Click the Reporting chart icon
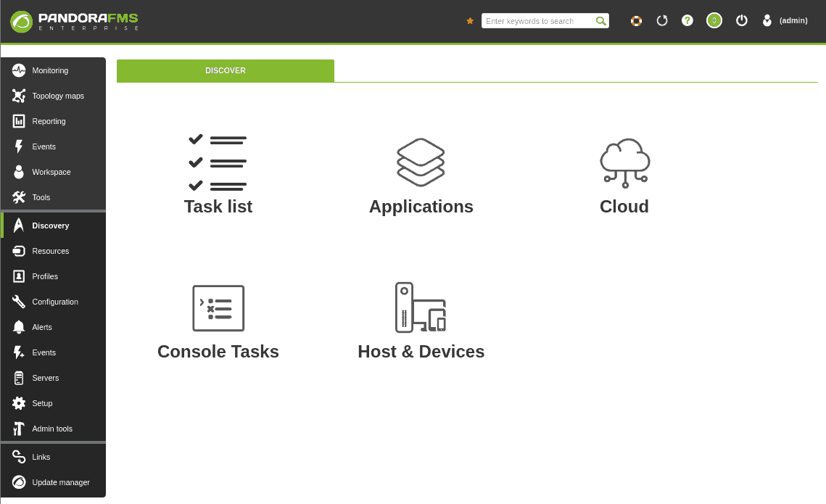 coord(19,121)
